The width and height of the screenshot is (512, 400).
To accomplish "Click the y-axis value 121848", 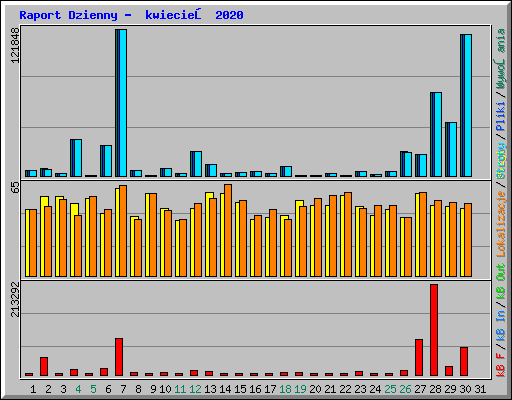I will tap(15, 46).
